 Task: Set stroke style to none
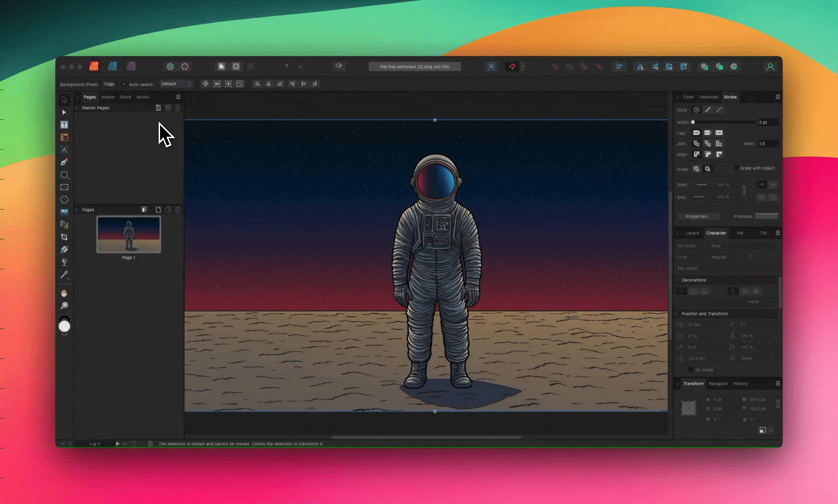(697, 110)
